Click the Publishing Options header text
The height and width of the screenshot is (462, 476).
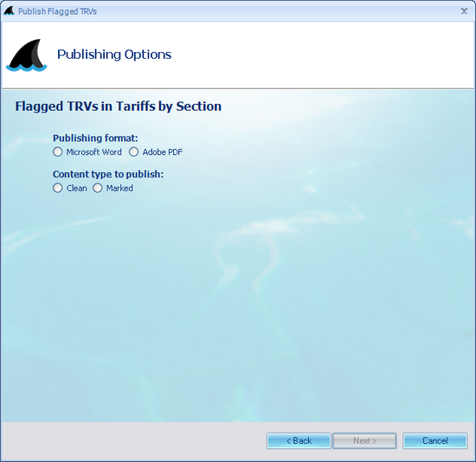click(114, 55)
